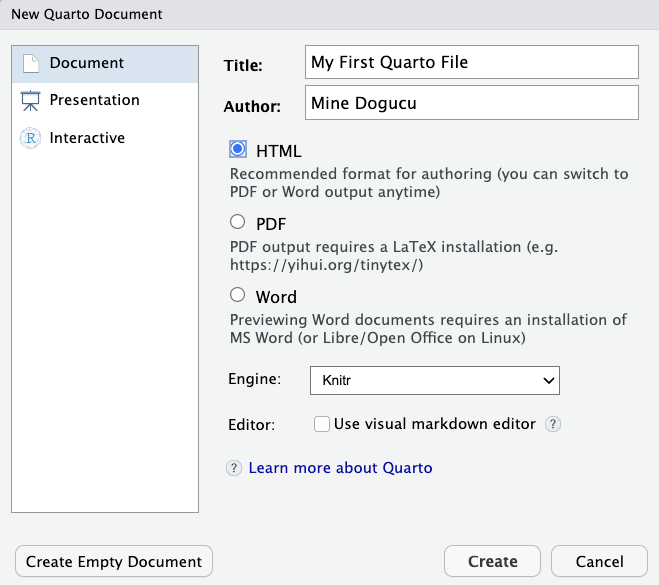Screen dimensions: 659x585
Task: Click the Word previewing requirement description
Action: coord(428,329)
